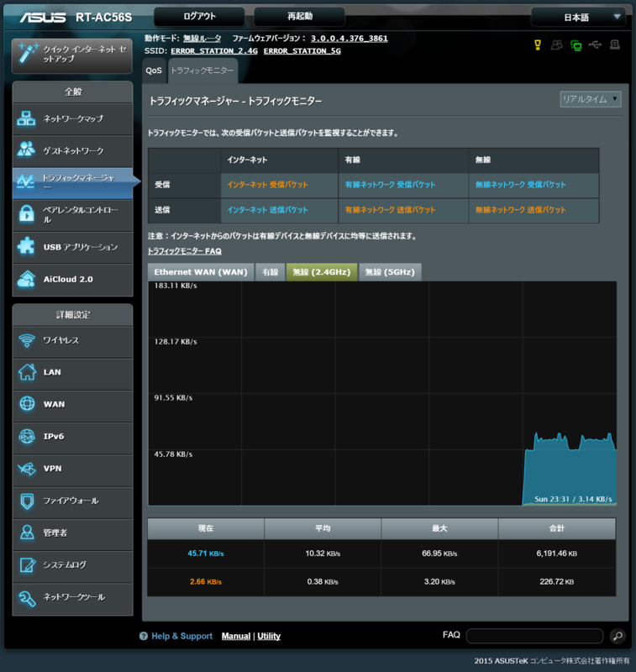This screenshot has height=672, width=636.
Task: Click the AiCloud 2.0 cloud icon
Action: click(x=26, y=279)
